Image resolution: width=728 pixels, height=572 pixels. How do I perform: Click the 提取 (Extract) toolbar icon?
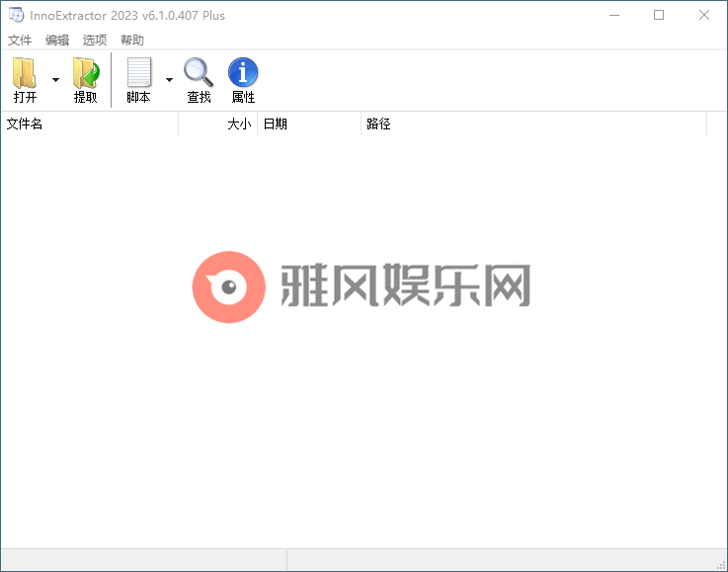point(86,74)
